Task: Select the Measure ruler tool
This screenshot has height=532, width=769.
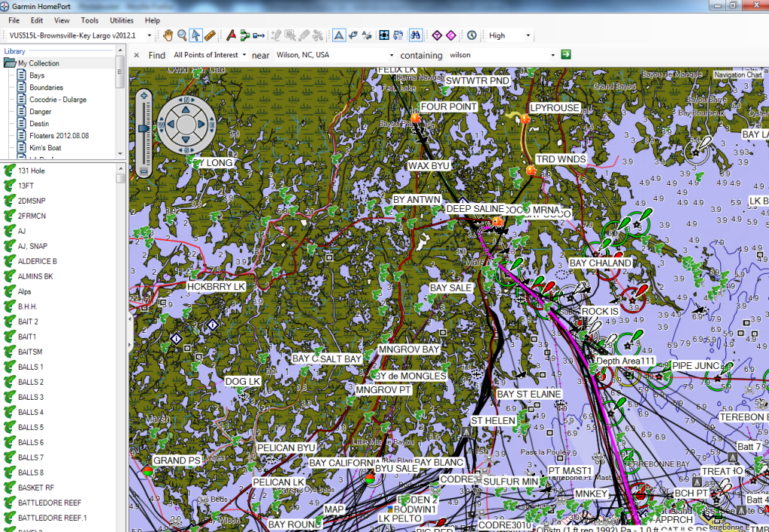Action: [210, 35]
